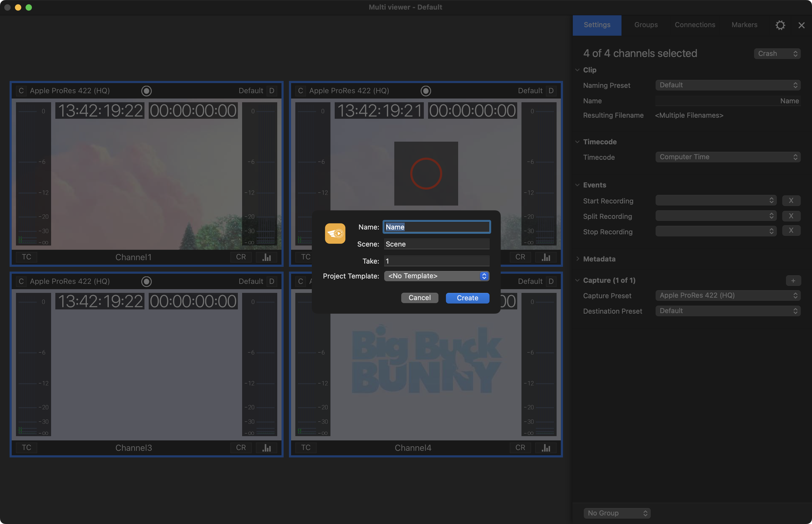Toggle the record button above the red circle preview
Image resolution: width=812 pixels, height=524 pixels.
(x=426, y=91)
